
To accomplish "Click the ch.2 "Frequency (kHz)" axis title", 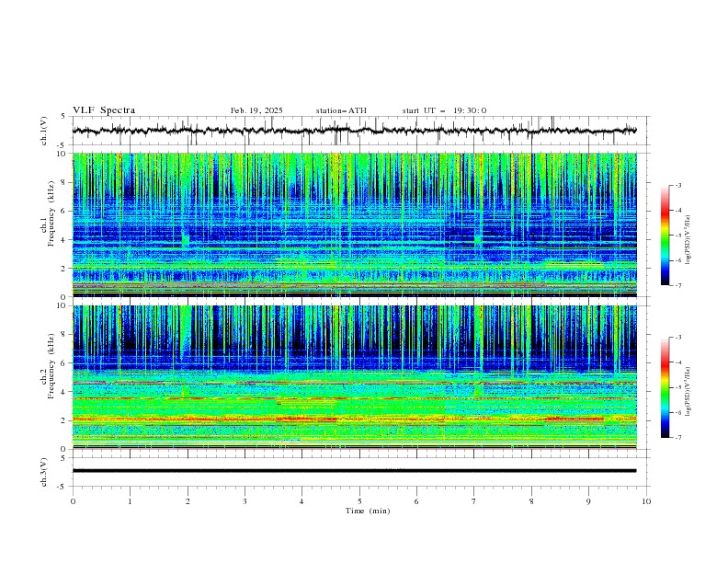I will tap(51, 366).
